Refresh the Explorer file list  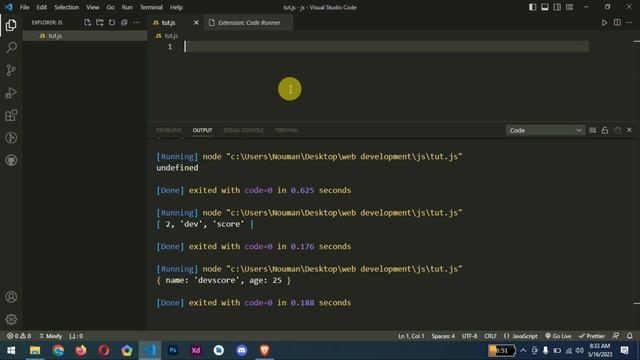point(112,22)
